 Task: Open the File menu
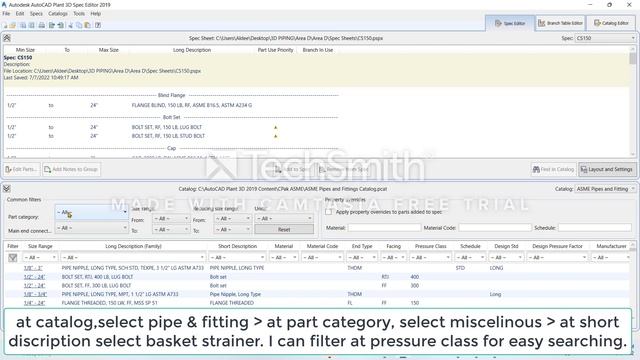[6, 13]
